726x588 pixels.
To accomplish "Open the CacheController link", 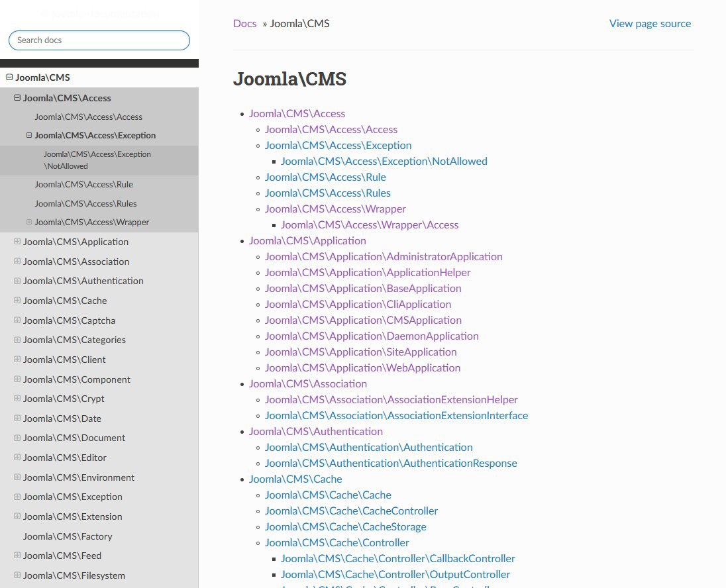I will coord(352,511).
